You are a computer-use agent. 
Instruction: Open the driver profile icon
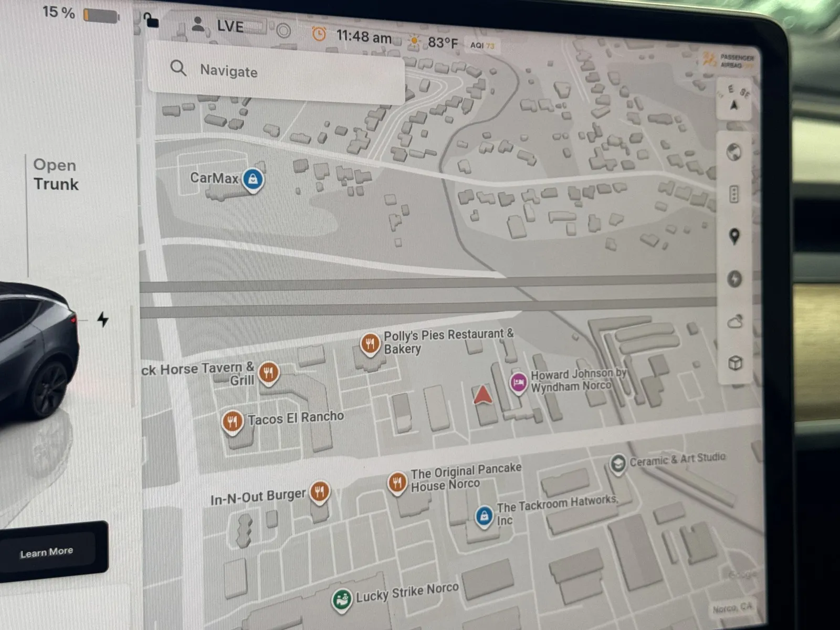[x=198, y=24]
